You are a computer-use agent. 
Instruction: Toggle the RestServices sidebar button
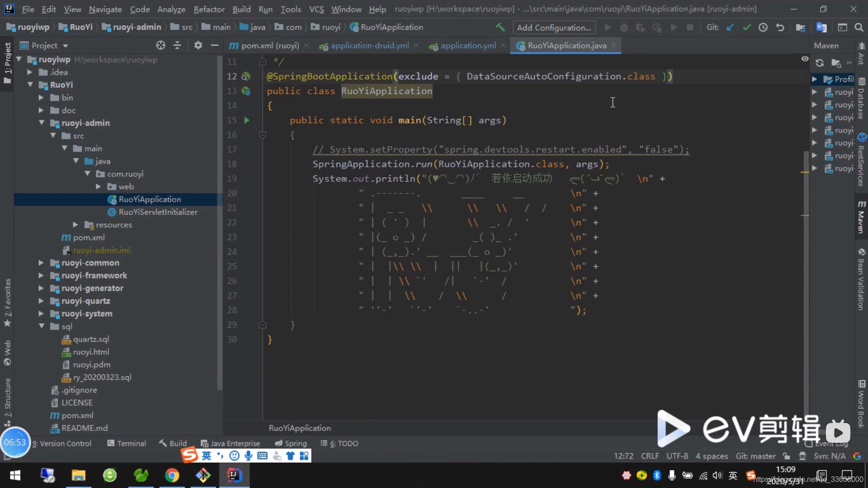point(862,160)
